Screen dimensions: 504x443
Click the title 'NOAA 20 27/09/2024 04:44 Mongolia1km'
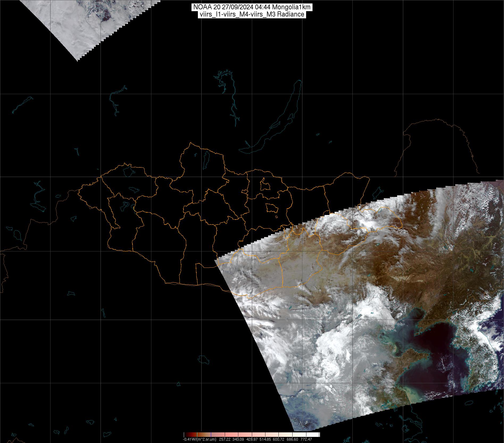[252, 7]
